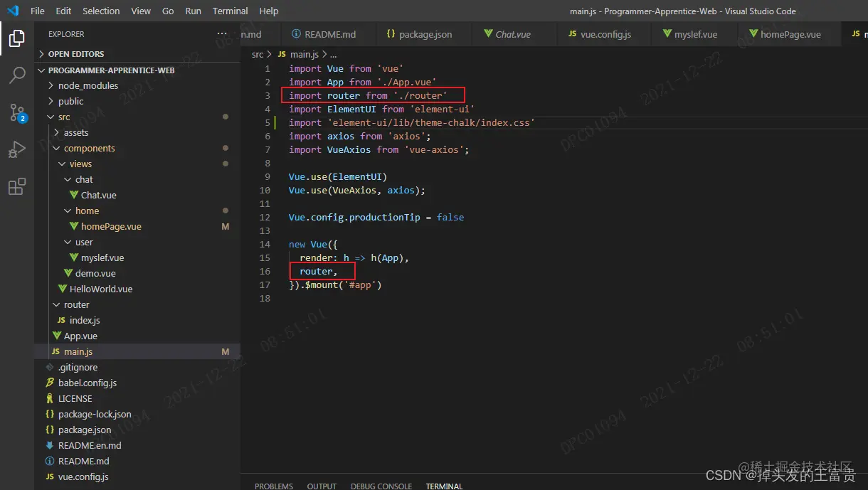Screen dimensions: 868x490
Task: Switch to the OUTPUT panel tab
Action: (x=322, y=486)
